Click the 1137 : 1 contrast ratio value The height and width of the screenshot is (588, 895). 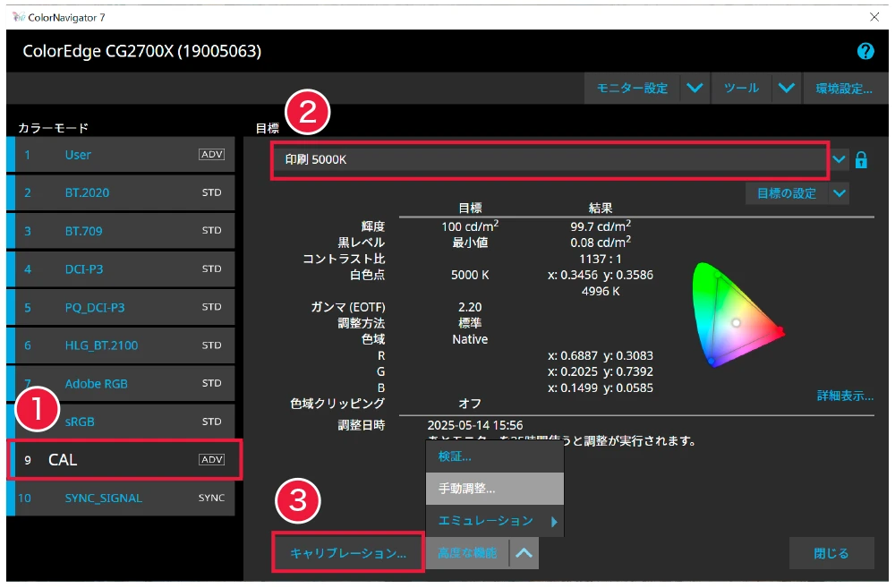(601, 259)
